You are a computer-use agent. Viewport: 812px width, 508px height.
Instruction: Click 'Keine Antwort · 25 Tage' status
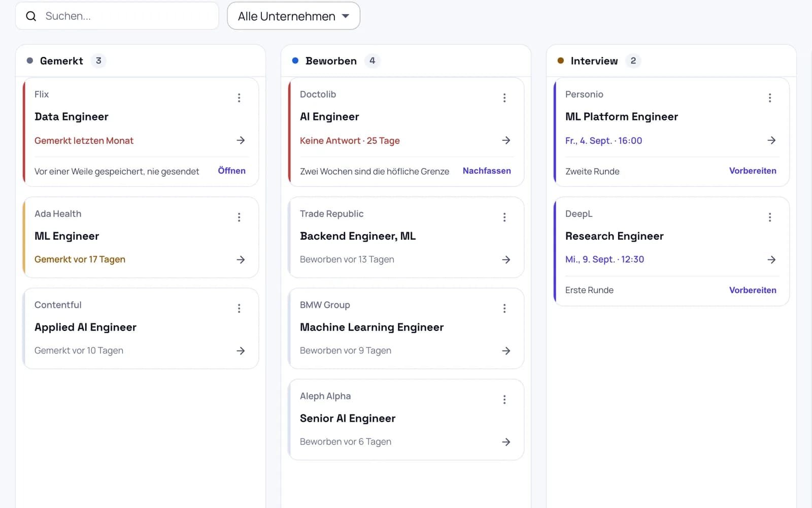click(x=350, y=141)
